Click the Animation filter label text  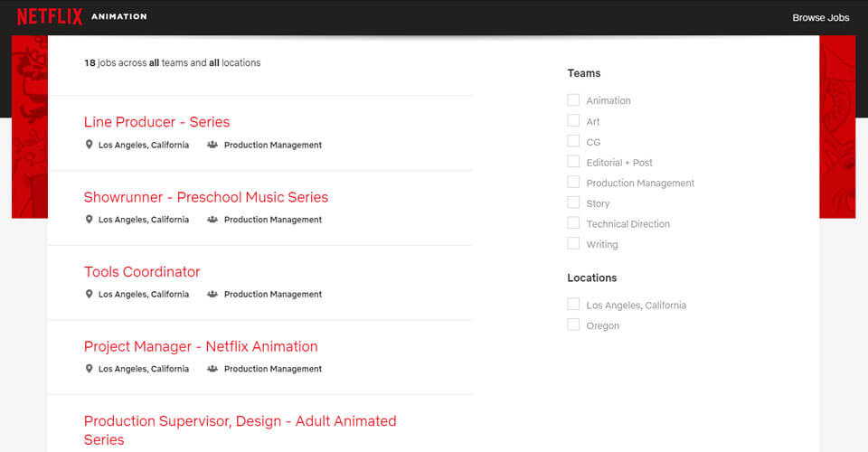click(609, 100)
